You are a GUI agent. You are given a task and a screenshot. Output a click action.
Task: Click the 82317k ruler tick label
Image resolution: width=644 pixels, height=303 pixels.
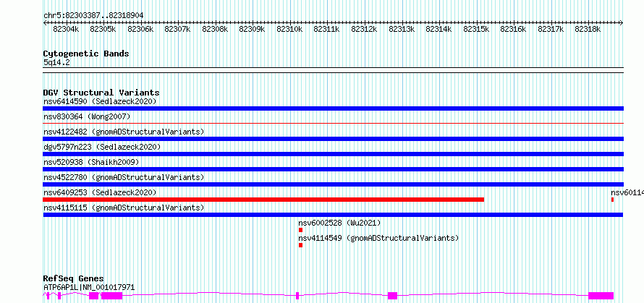click(551, 29)
